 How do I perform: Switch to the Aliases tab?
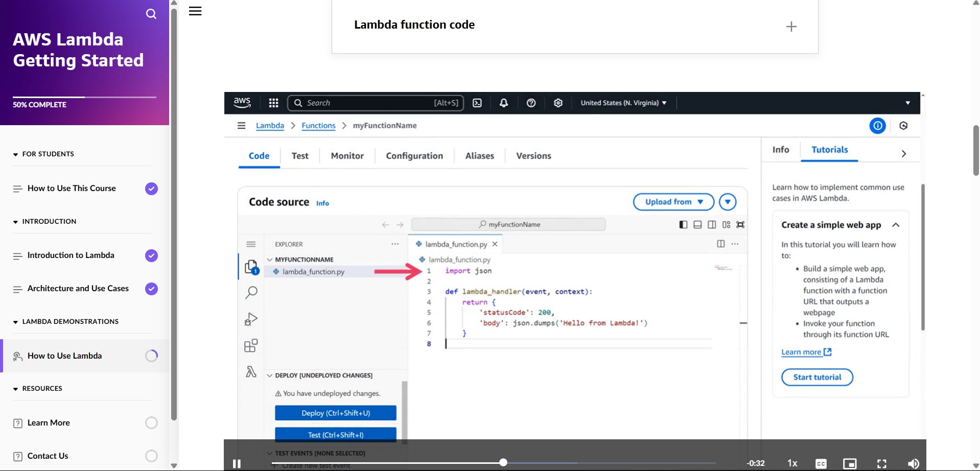point(480,156)
